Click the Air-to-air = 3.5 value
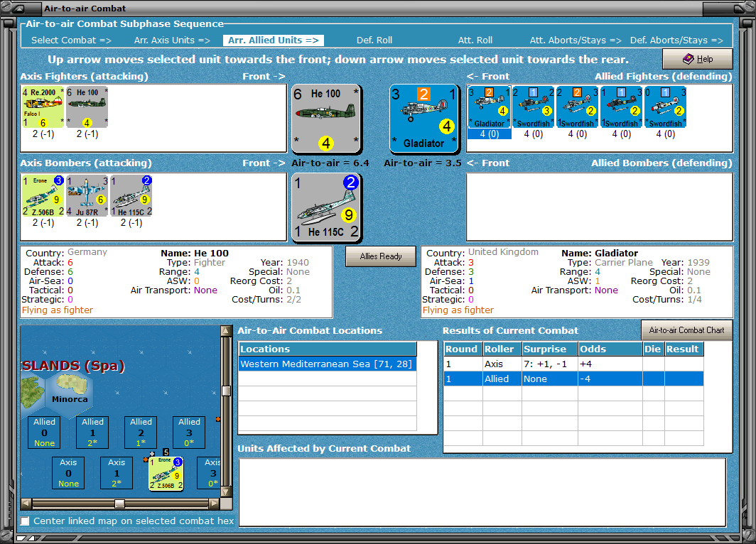Screen dimensions: 756x544 (x=423, y=163)
